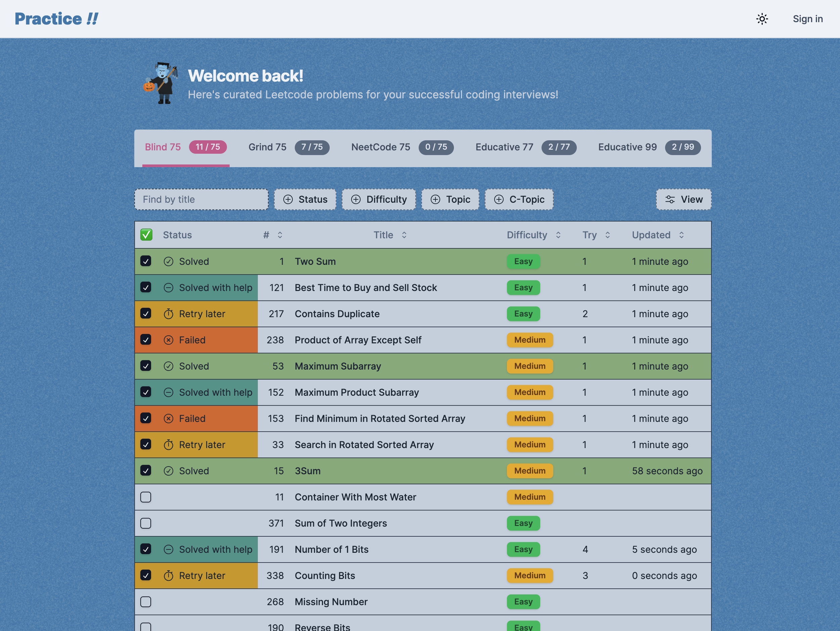Viewport: 840px width, 631px height.
Task: Click Retry later timer icon on Contains Duplicate
Action: tap(168, 314)
